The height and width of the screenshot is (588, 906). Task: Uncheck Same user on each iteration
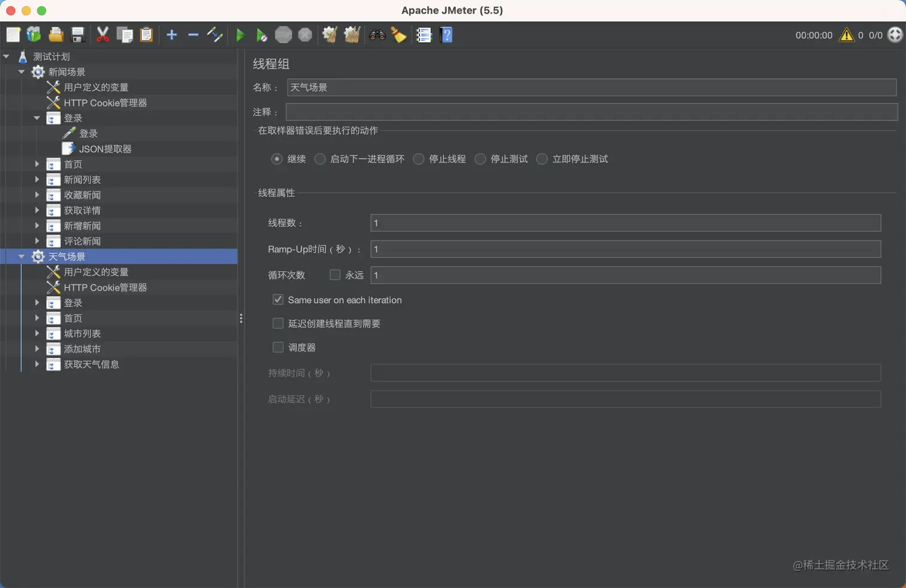tap(278, 299)
